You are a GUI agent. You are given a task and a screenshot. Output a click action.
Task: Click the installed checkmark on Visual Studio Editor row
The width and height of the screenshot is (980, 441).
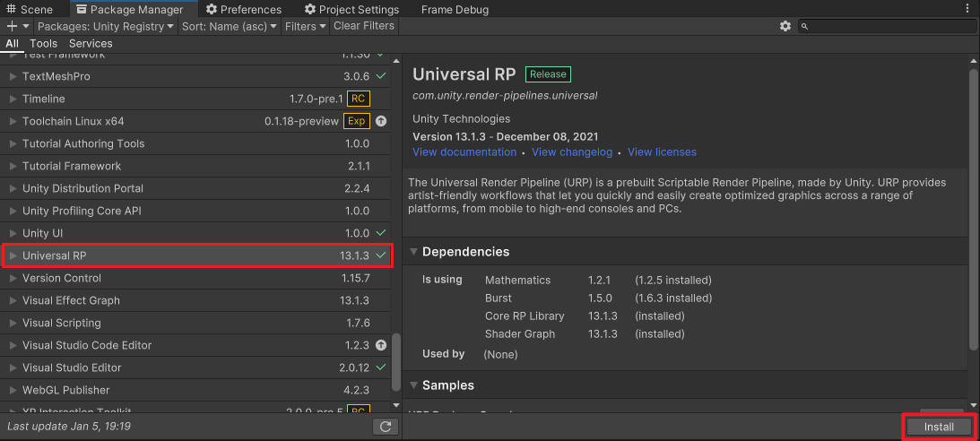[x=381, y=367]
